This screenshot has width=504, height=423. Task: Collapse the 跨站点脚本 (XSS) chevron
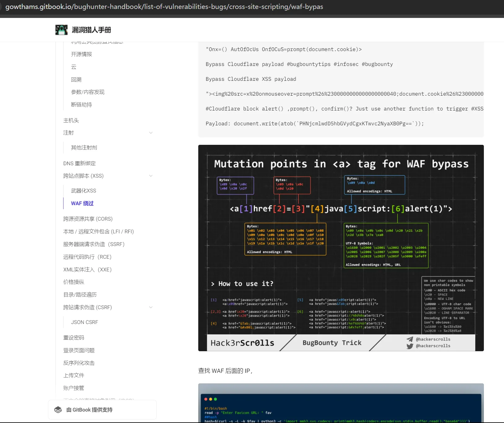(x=151, y=176)
